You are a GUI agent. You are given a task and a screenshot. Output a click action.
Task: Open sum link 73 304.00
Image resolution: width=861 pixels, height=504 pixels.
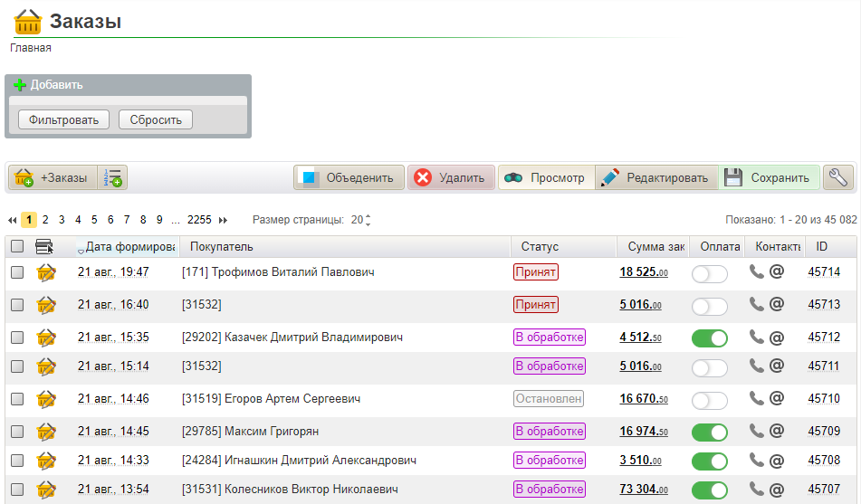pyautogui.click(x=644, y=490)
